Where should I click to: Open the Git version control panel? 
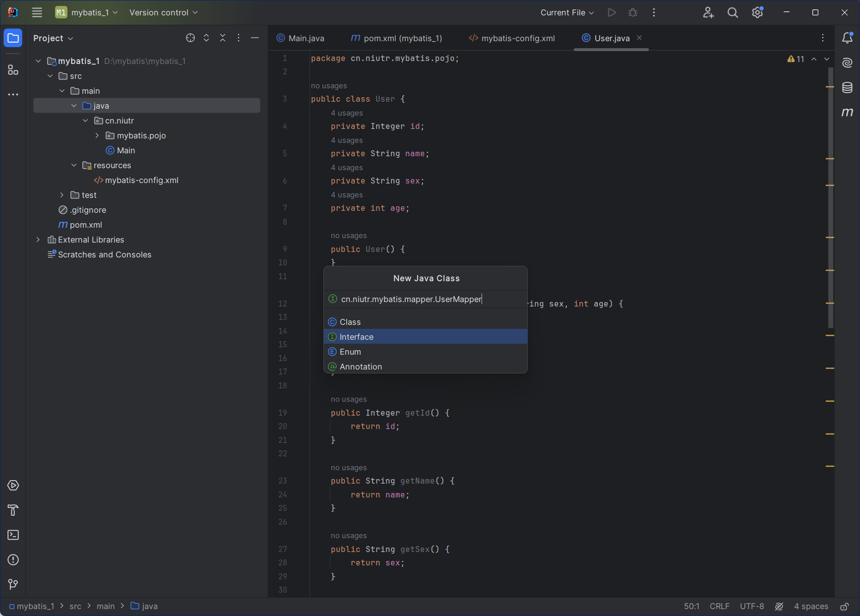(13, 585)
